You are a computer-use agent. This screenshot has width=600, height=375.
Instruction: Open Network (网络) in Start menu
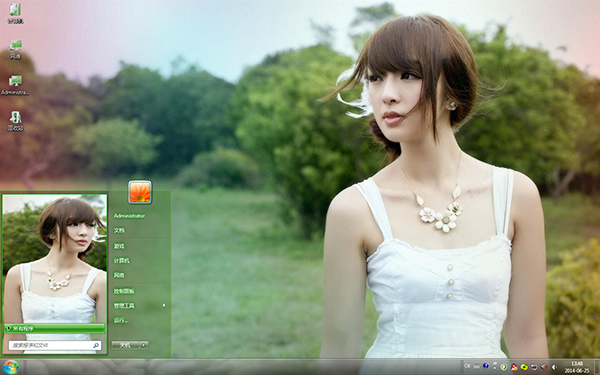[119, 275]
